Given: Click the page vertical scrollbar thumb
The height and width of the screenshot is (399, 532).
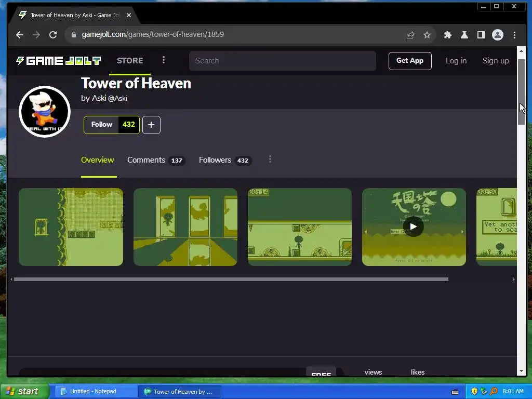Looking at the screenshot, I should pyautogui.click(x=521, y=92).
